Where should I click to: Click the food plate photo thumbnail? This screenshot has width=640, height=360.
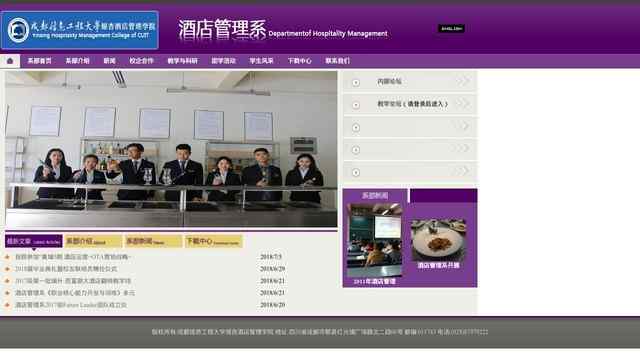pos(438,240)
